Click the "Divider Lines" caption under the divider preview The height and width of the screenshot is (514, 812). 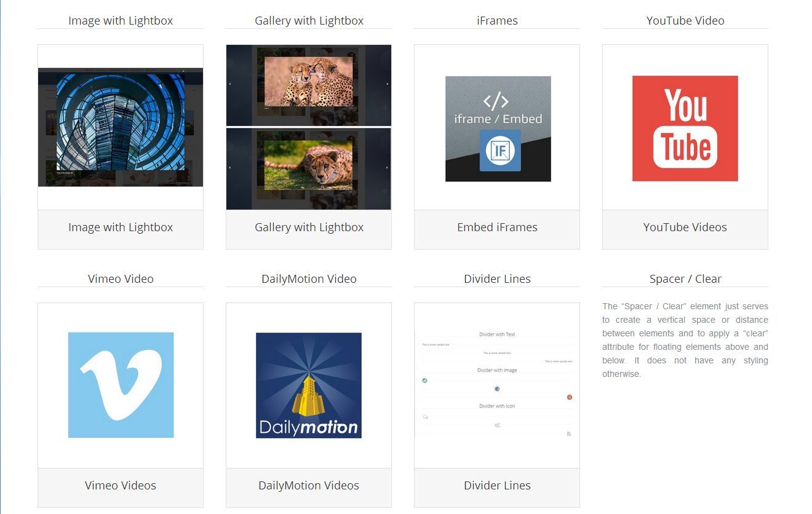[x=497, y=485]
